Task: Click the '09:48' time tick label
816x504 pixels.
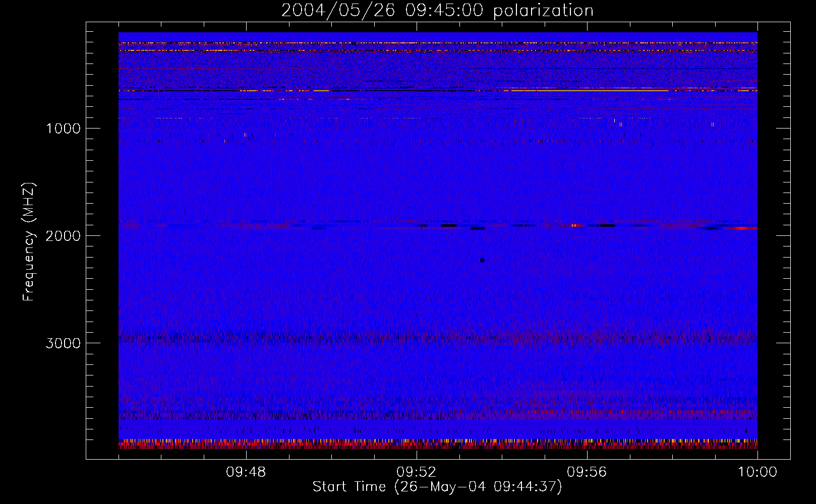Action: [x=246, y=472]
